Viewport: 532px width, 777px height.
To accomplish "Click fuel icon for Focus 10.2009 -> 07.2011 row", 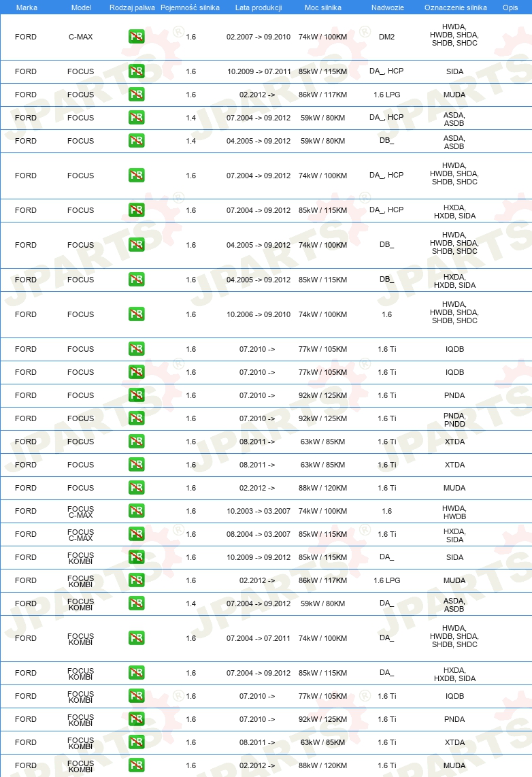I will tap(136, 71).
